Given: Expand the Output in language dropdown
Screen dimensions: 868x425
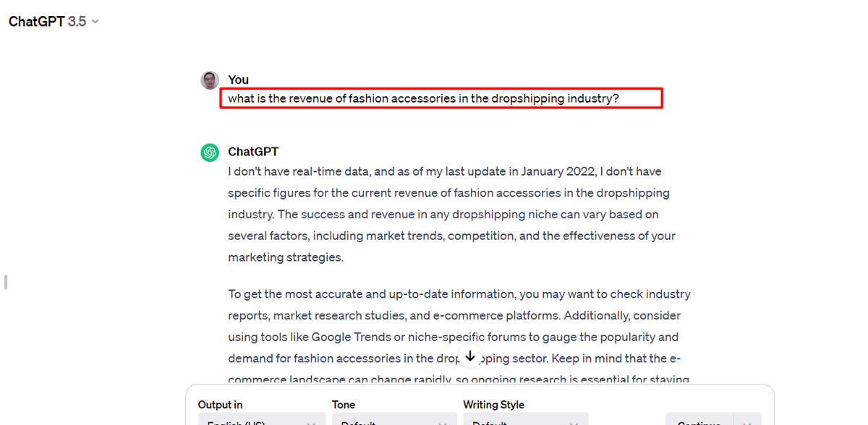Looking at the screenshot, I should click(262, 419).
